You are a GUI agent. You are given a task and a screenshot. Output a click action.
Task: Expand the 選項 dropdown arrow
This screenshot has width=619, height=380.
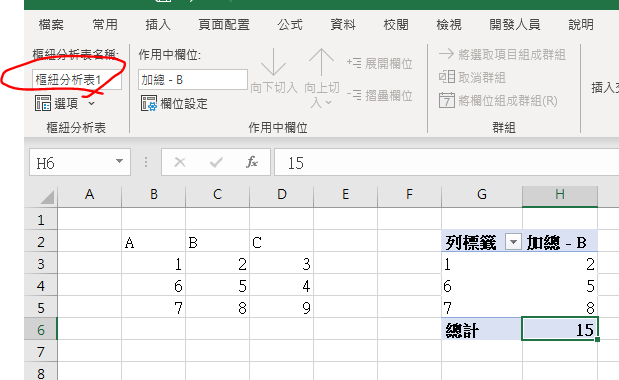point(92,104)
